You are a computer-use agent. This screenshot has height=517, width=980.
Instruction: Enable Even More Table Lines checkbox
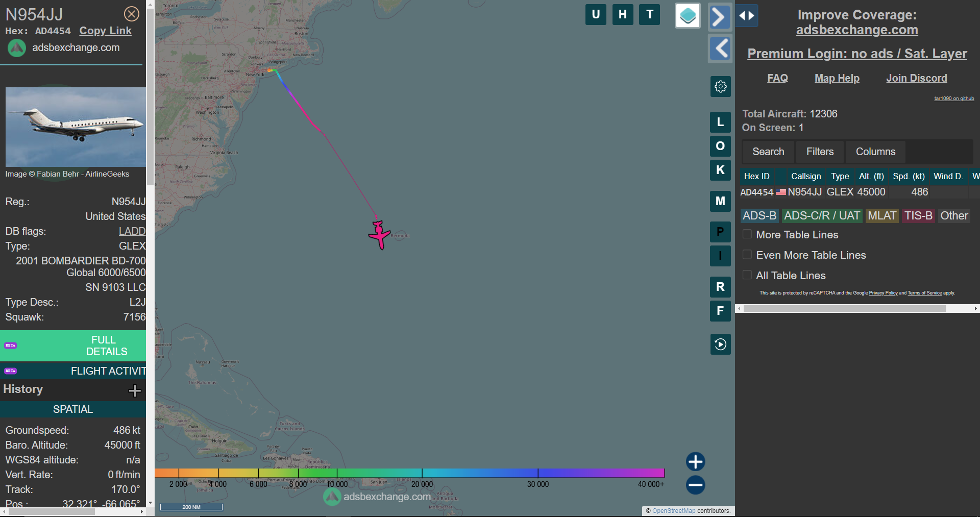747,255
